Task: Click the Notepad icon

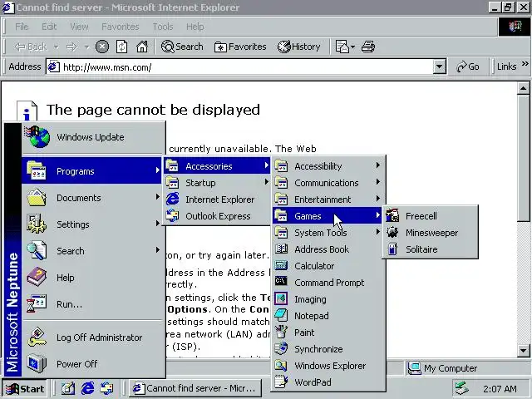Action: tap(281, 315)
